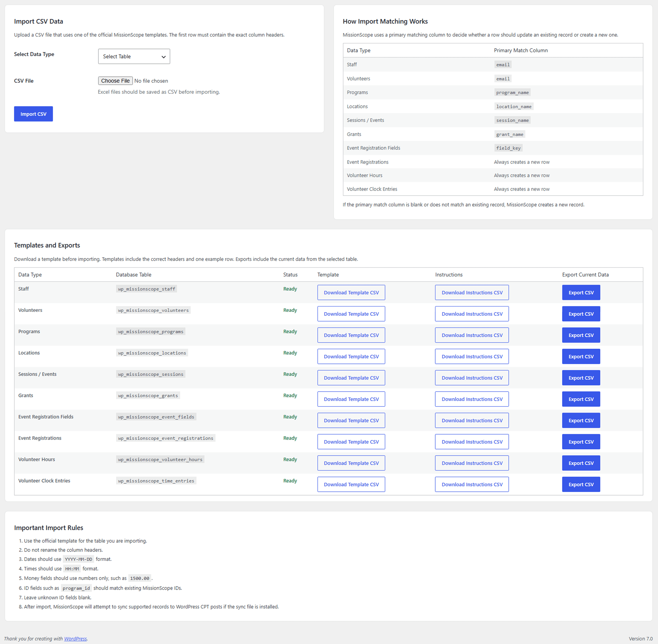Download Instructions CSV for Grants
The image size is (658, 644).
[472, 399]
